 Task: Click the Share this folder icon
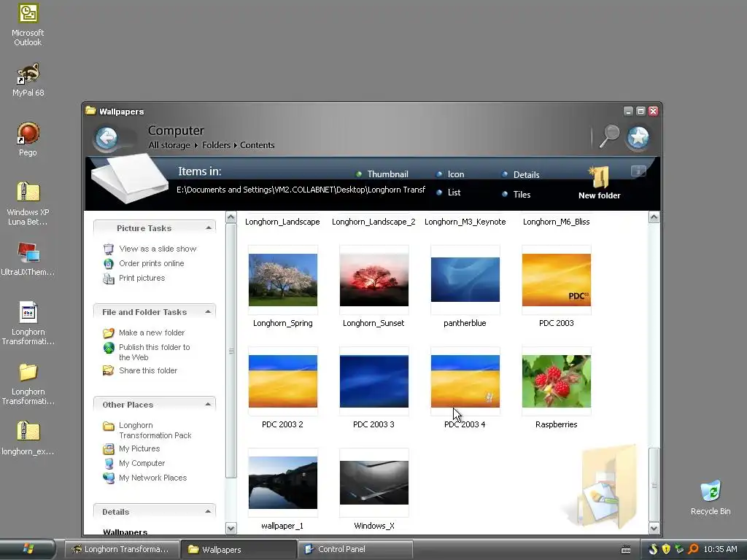tap(109, 370)
